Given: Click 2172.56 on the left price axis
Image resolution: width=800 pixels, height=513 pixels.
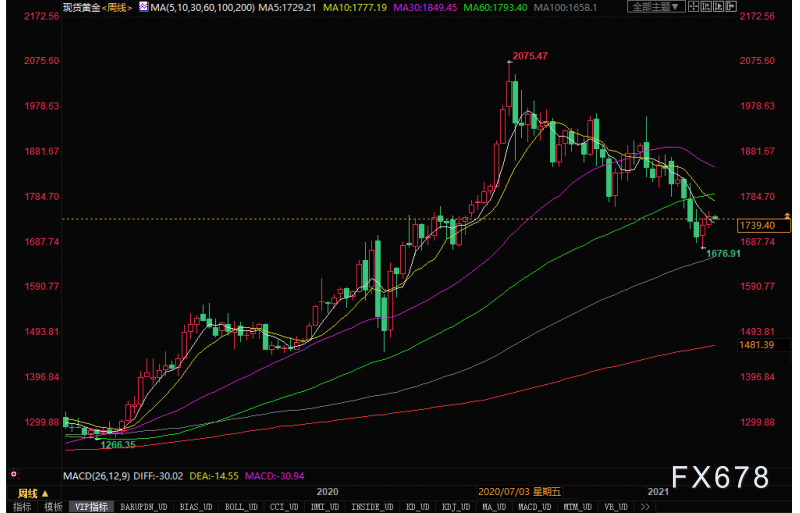Looking at the screenshot, I should pos(42,16).
